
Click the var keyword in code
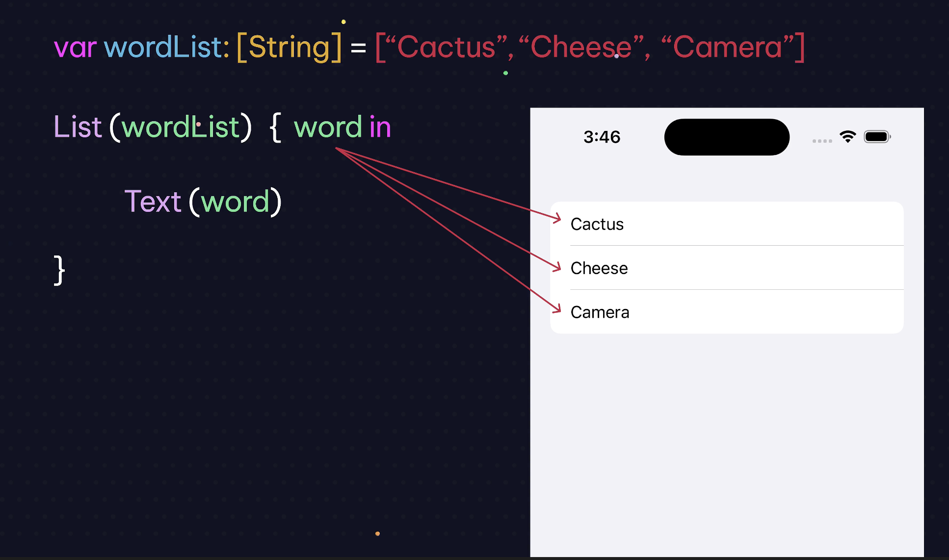pyautogui.click(x=75, y=48)
